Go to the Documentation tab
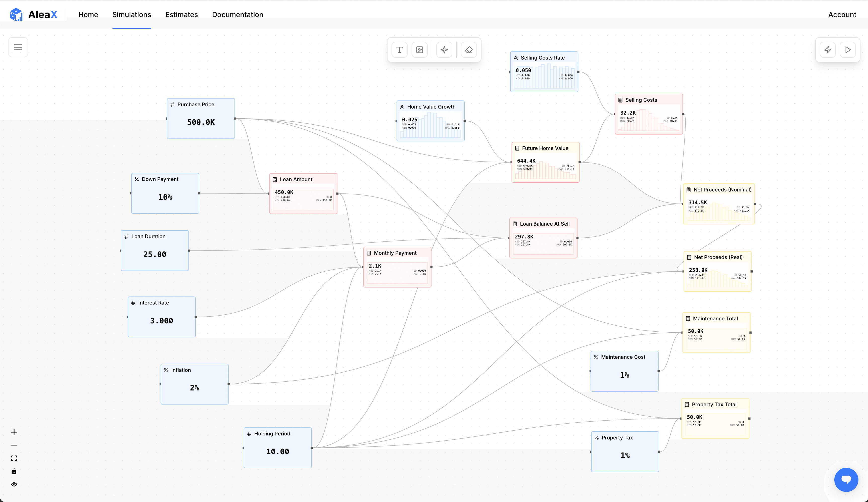The width and height of the screenshot is (868, 502). coord(237,15)
